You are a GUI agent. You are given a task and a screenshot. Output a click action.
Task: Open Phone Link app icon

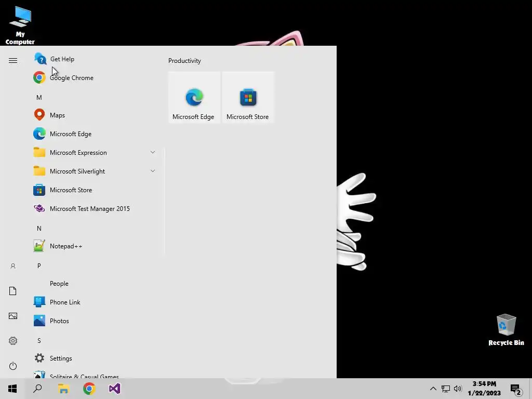[39, 302]
